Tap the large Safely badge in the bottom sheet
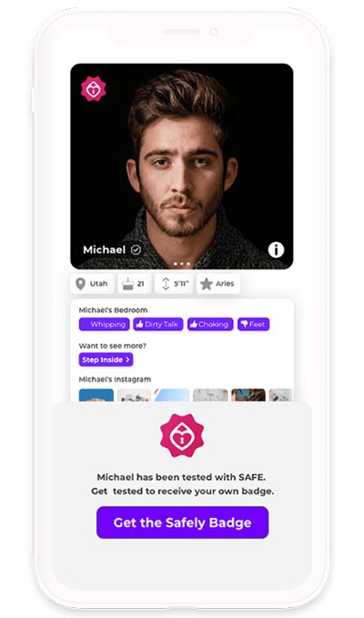This screenshot has width=364, height=618. [182, 436]
